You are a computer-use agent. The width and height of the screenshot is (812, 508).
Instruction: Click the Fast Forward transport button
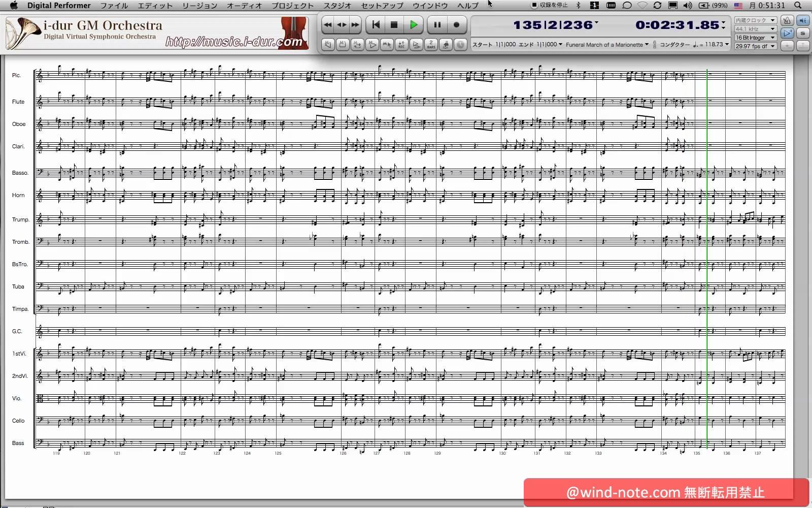[x=355, y=24]
